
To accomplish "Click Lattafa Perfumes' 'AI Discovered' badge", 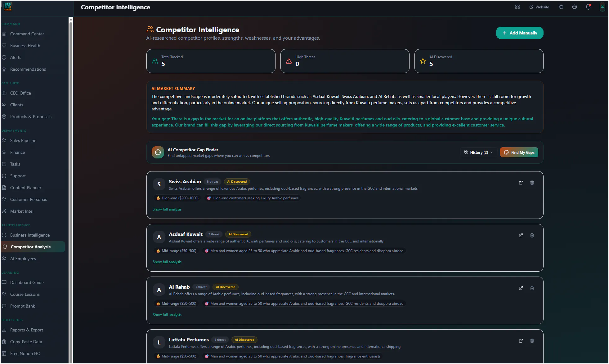I will (244, 340).
